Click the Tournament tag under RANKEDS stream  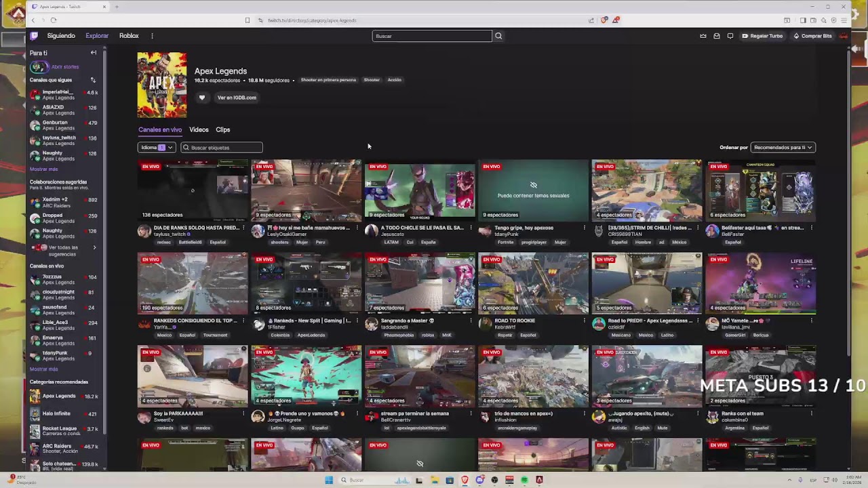click(x=216, y=335)
